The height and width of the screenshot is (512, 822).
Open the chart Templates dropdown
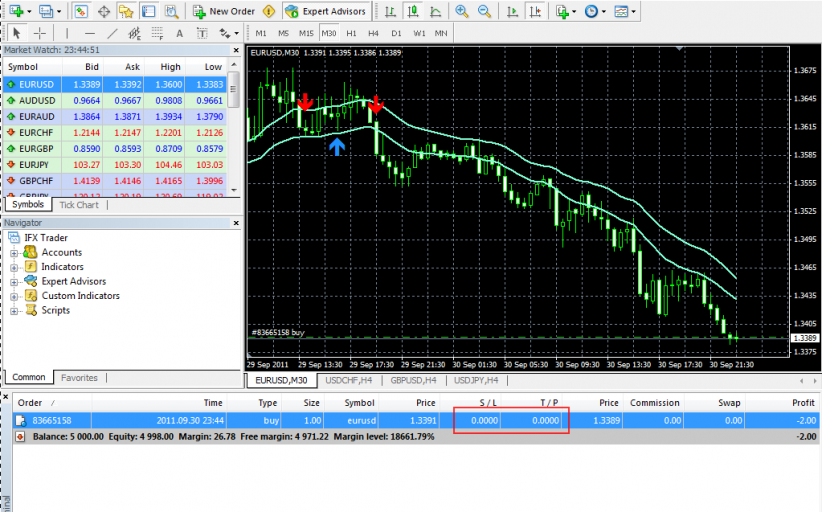625,12
